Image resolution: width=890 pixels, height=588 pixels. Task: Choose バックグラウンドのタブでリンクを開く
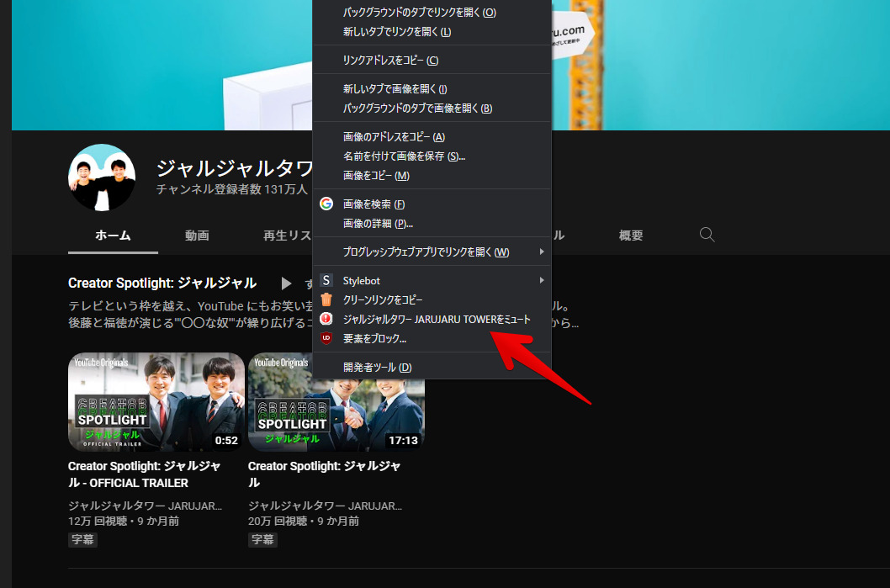tap(432, 12)
